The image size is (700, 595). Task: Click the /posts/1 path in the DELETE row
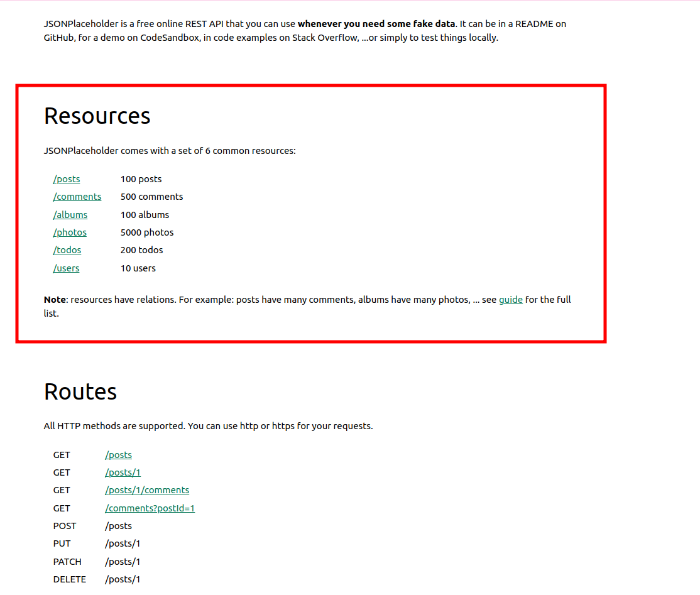pyautogui.click(x=123, y=579)
